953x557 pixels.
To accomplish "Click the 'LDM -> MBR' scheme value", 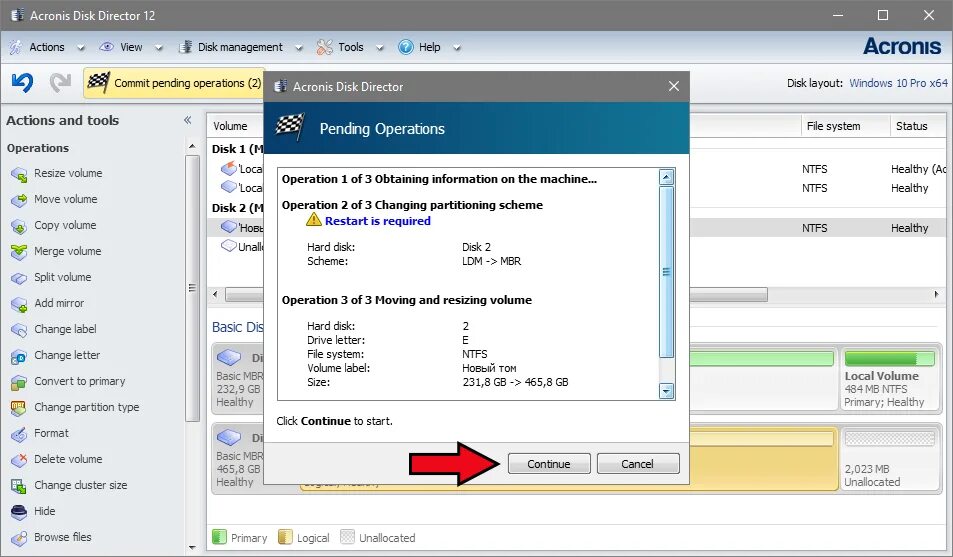I will pos(492,261).
